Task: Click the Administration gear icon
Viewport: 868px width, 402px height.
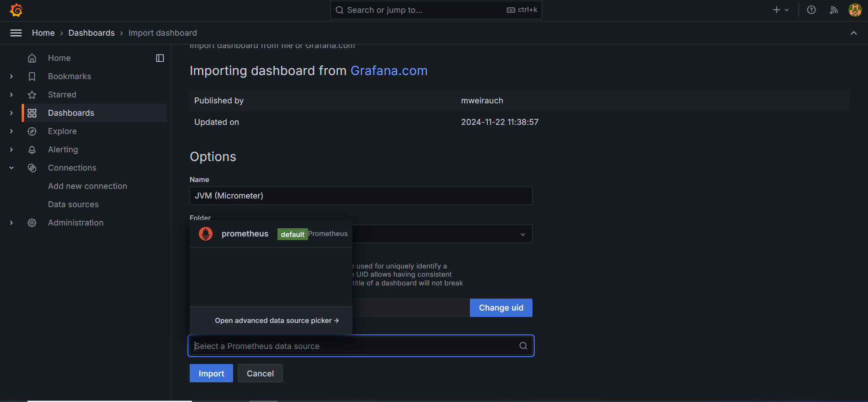Action: point(32,223)
